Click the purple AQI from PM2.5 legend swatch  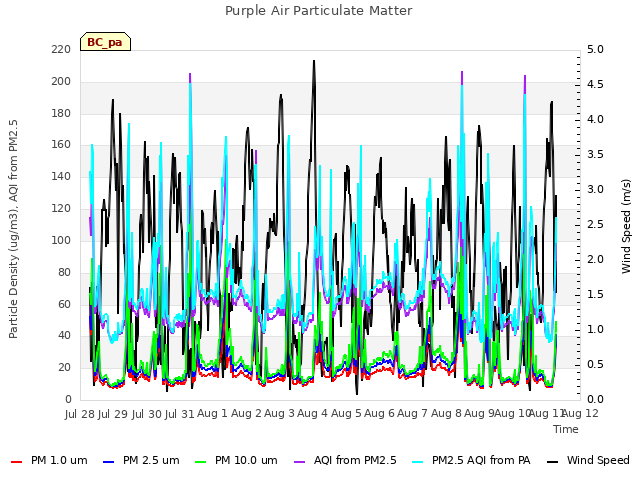point(299,462)
